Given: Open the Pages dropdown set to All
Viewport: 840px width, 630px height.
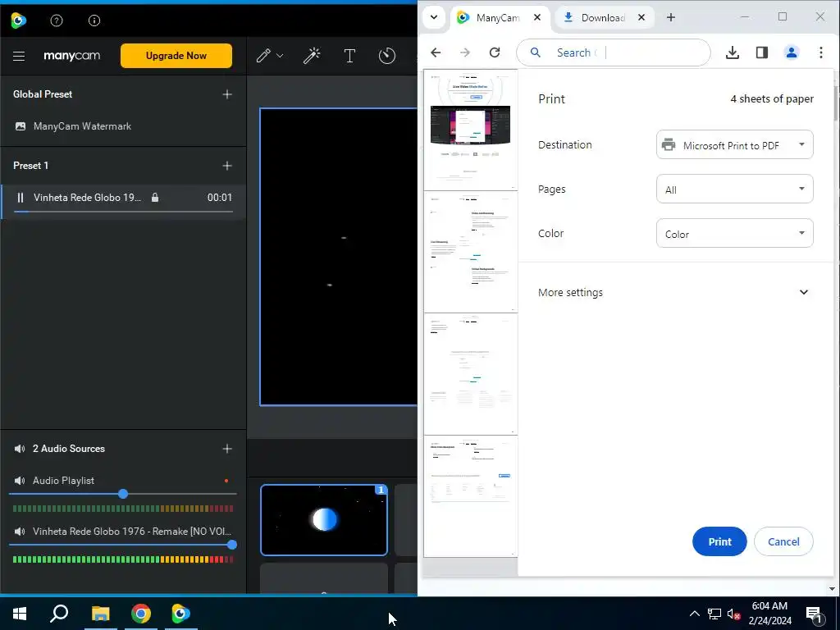Looking at the screenshot, I should tap(734, 189).
